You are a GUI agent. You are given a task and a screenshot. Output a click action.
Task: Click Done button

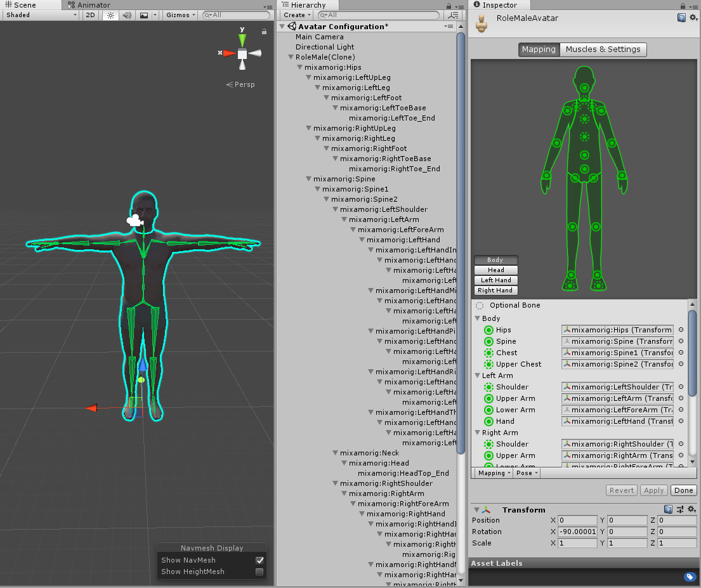[x=684, y=490]
